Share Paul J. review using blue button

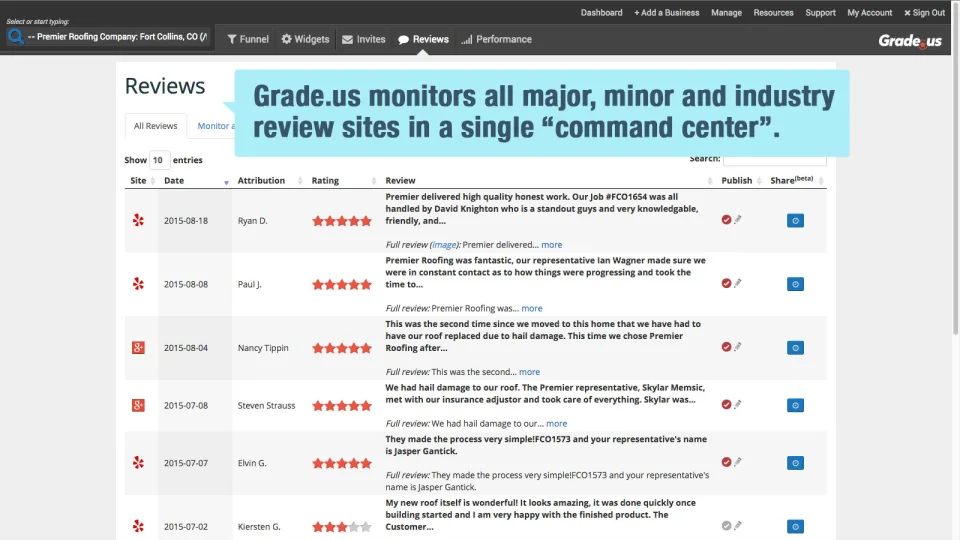pyautogui.click(x=795, y=284)
